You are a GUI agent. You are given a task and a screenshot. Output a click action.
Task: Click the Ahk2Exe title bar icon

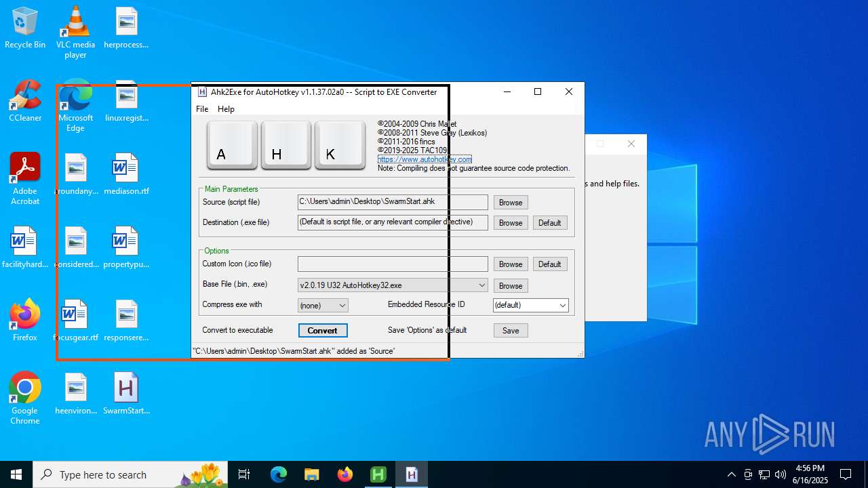[x=202, y=92]
